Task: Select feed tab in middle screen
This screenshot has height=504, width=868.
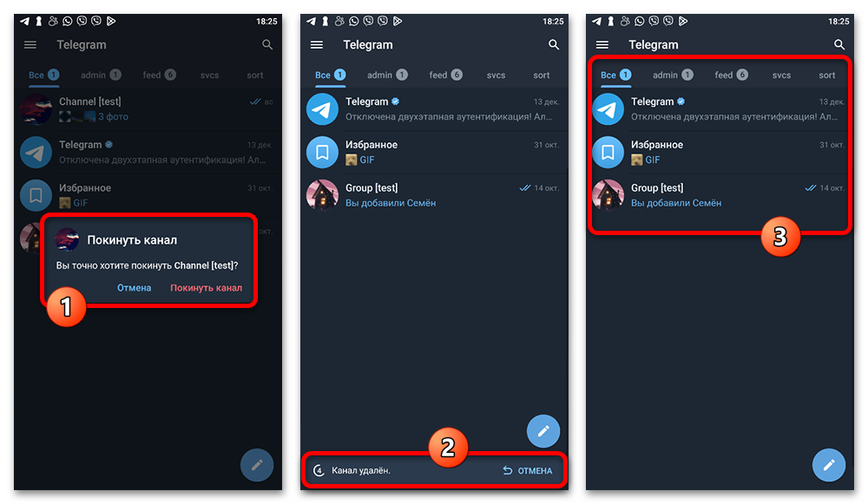Action: pyautogui.click(x=445, y=75)
